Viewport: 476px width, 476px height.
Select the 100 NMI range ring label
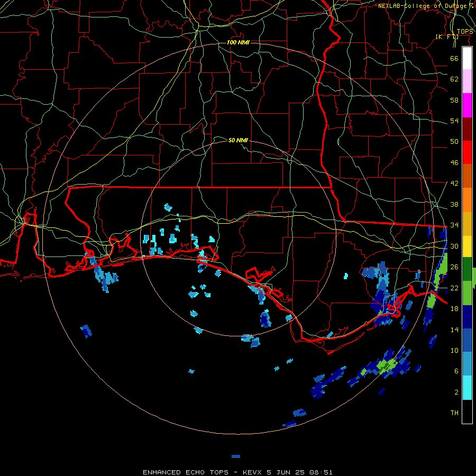tap(238, 42)
